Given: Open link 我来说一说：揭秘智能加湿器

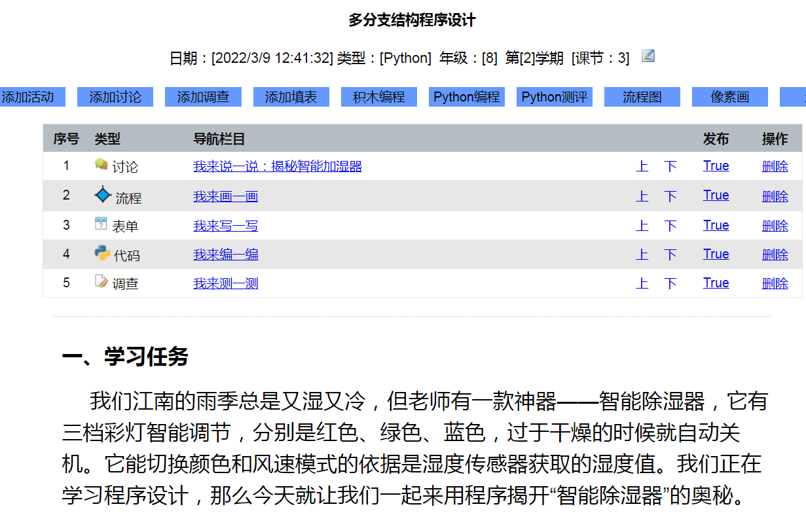Looking at the screenshot, I should click(x=278, y=166).
